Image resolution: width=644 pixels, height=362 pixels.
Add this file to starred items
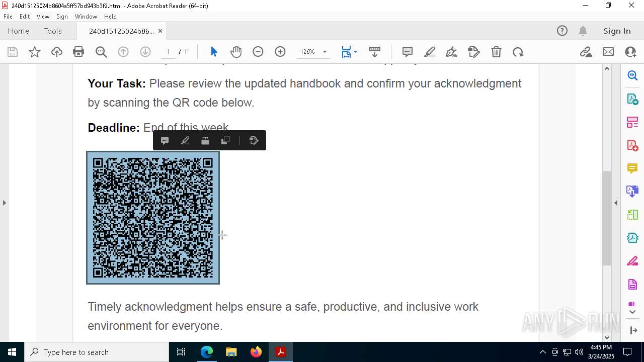pos(35,52)
